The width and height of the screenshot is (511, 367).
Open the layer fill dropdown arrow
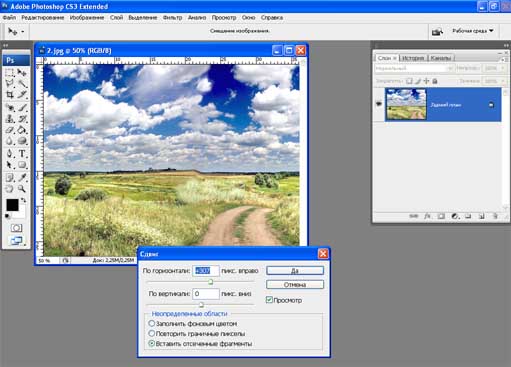[503, 81]
